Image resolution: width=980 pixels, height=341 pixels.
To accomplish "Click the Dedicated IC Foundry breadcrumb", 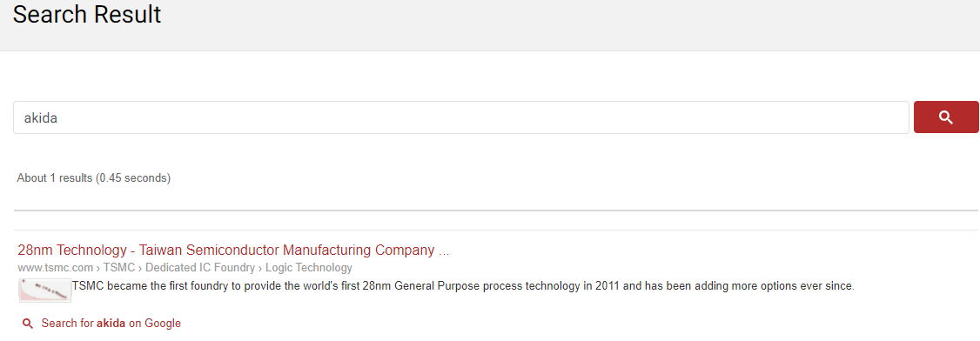I will tap(200, 268).
